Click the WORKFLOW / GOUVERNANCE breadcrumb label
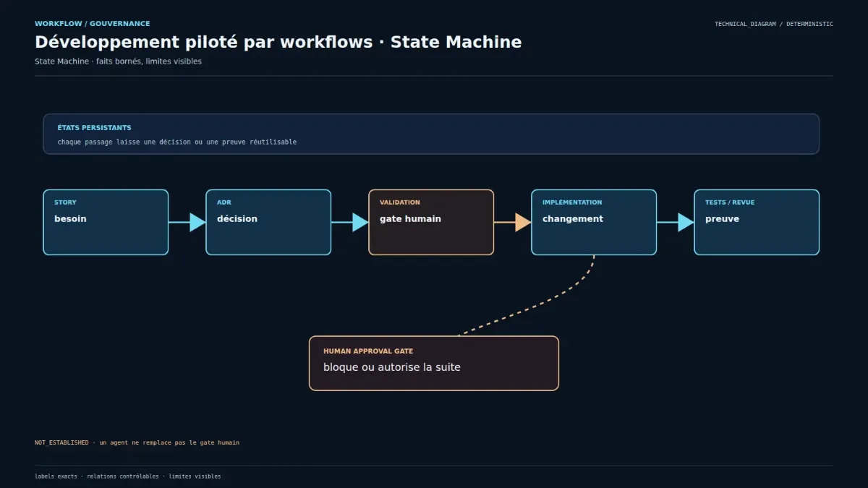Viewport: 868px width, 488px height. (x=93, y=24)
